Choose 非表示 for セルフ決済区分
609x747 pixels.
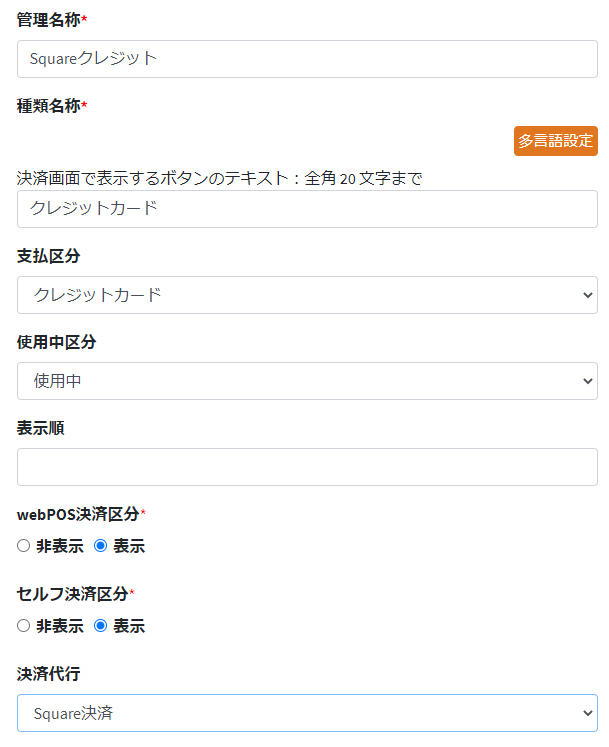pyautogui.click(x=24, y=626)
